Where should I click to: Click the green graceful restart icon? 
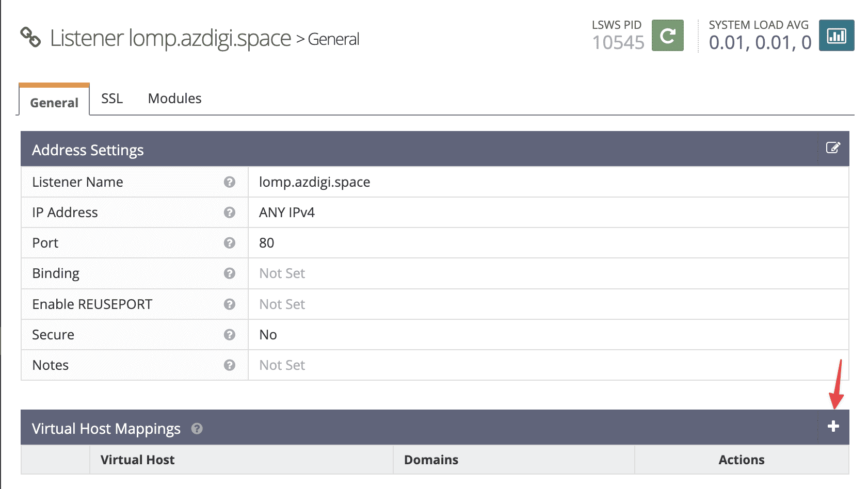(x=667, y=36)
